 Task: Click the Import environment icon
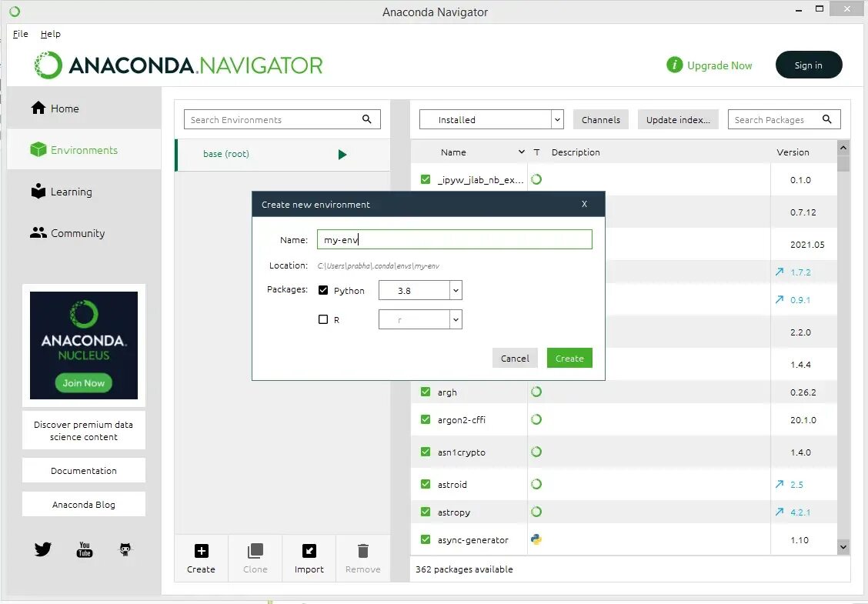pos(309,551)
